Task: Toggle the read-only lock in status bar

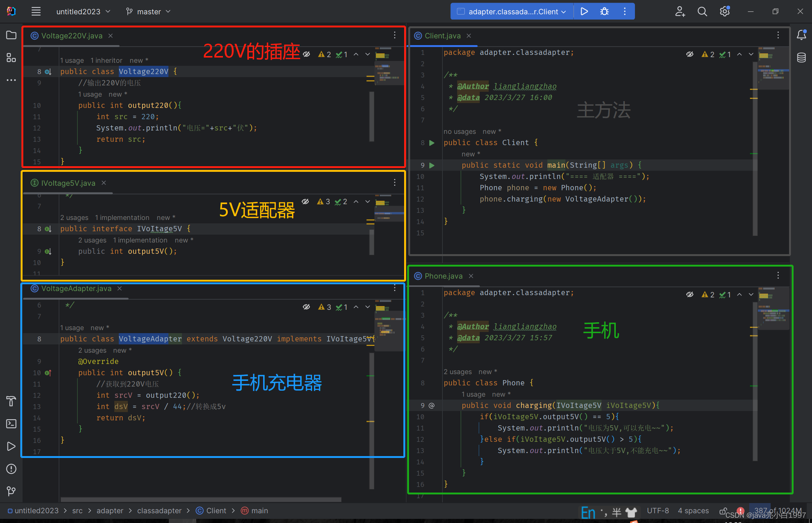Action: coord(723,511)
